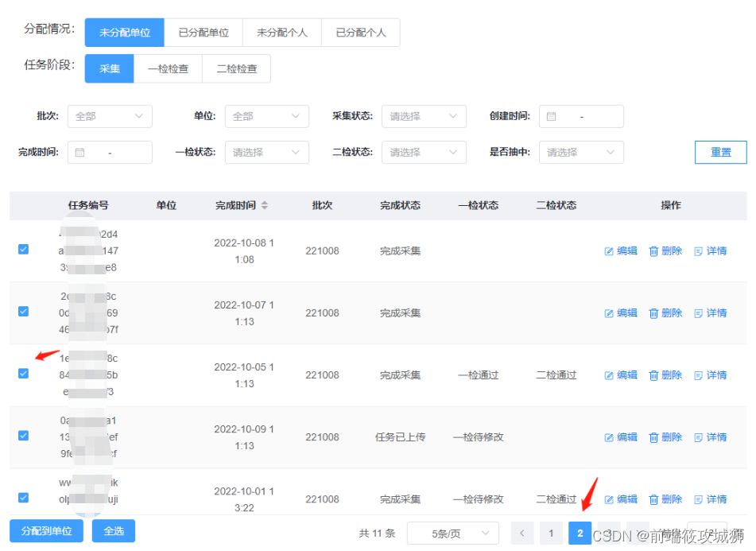756x551 pixels.
Task: Select the 采集 task stage
Action: pos(110,69)
